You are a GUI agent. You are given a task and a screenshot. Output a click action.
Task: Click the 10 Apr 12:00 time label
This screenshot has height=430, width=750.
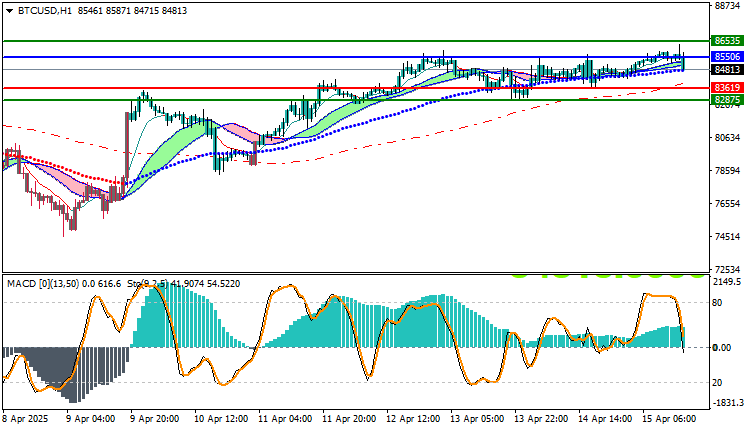pyautogui.click(x=221, y=419)
